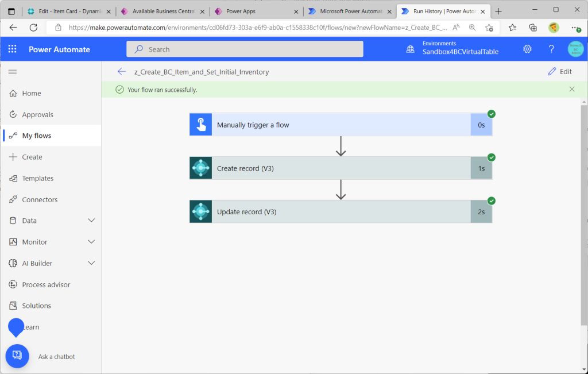The width and height of the screenshot is (588, 374).
Task: Open the account profile avatar
Action: pos(575,49)
